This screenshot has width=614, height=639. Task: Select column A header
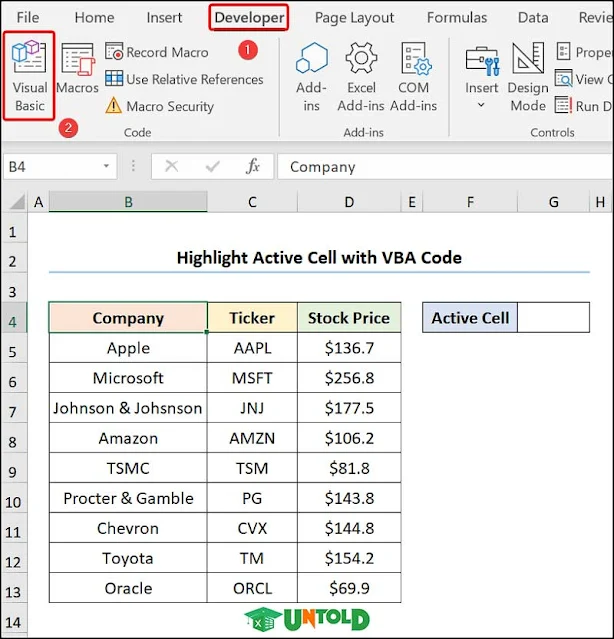(38, 202)
